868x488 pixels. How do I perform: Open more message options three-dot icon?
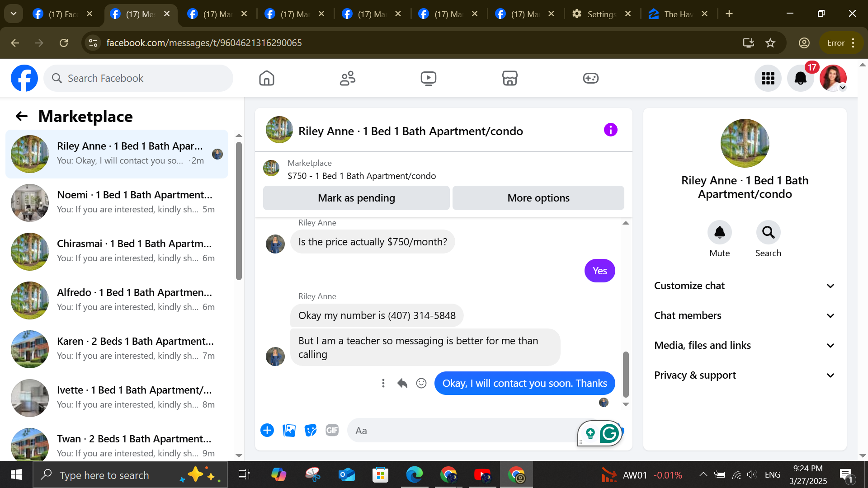click(383, 383)
